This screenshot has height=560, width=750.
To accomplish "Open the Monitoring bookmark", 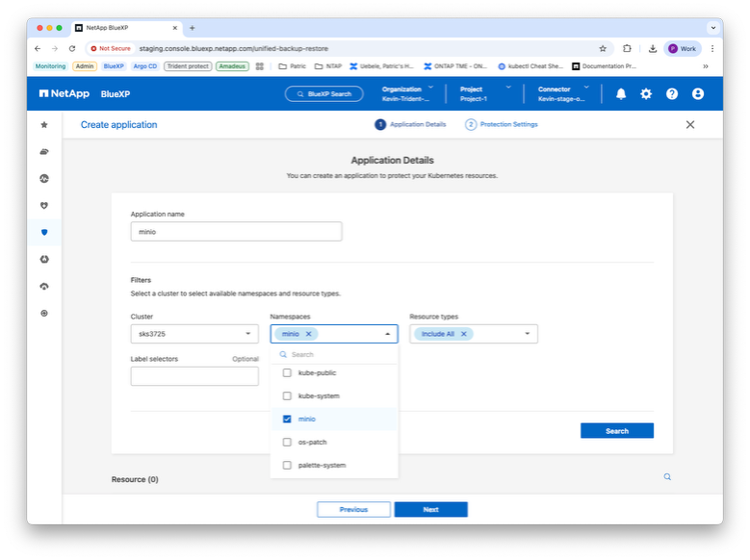I will coord(50,66).
